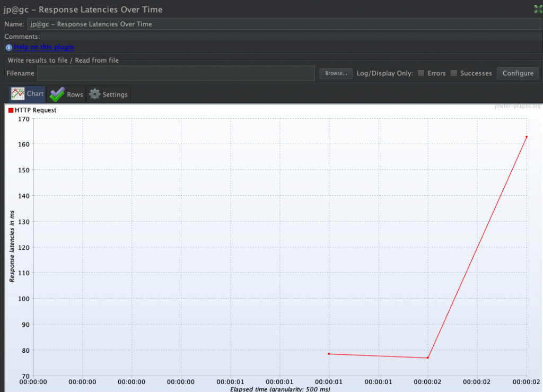Click the Response latencies in ms axis label
This screenshot has width=543, height=392.
click(12, 245)
